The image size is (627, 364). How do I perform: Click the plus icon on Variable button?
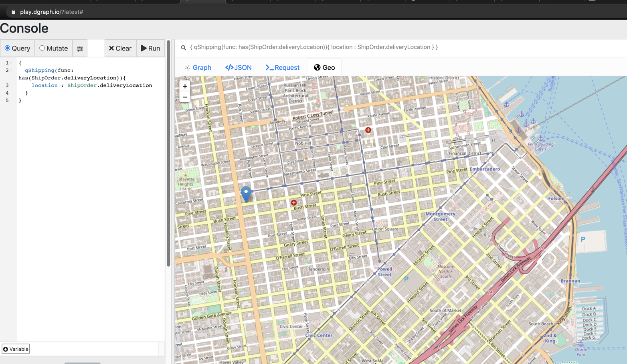6,349
